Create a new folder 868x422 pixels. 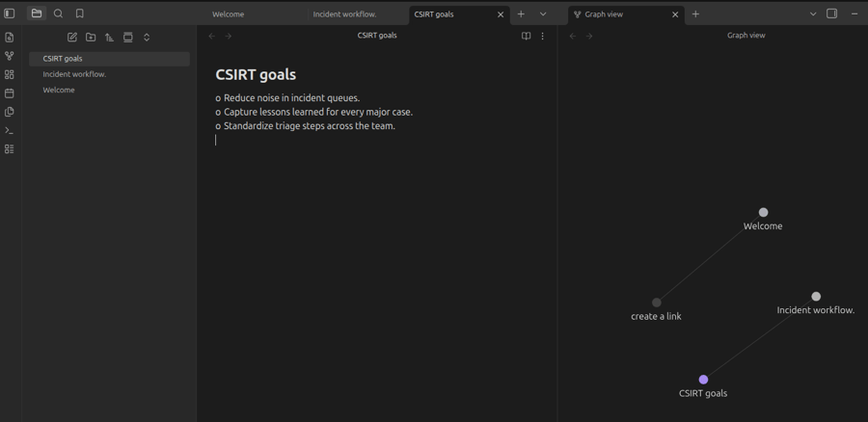(91, 37)
